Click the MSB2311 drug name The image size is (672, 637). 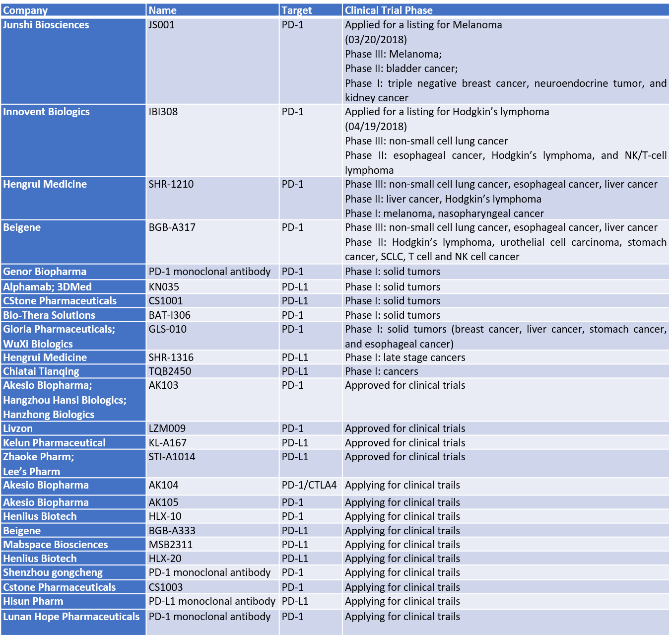(x=171, y=545)
